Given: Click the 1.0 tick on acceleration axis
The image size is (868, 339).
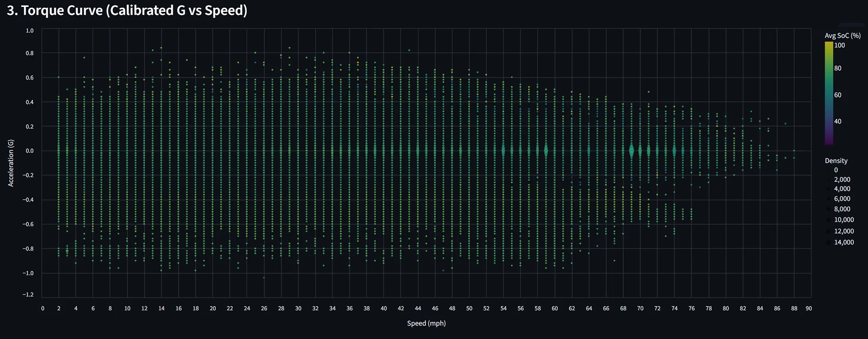Looking at the screenshot, I should [30, 31].
